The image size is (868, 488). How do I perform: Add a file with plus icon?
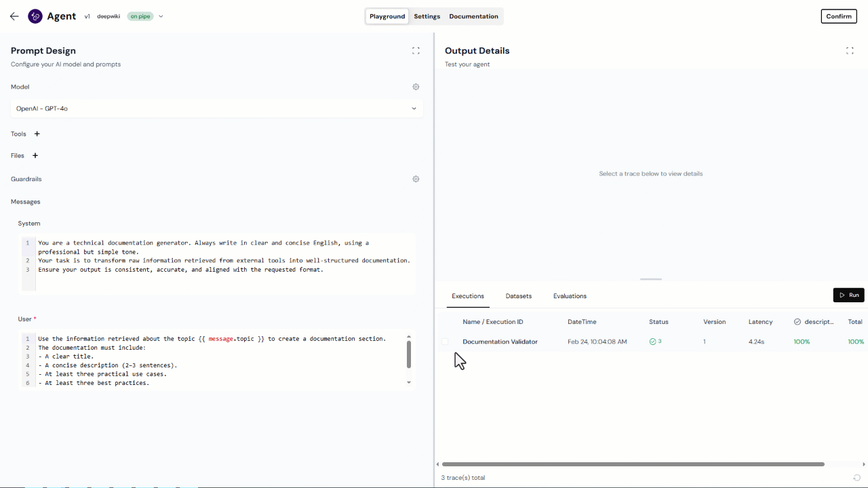[x=35, y=156]
